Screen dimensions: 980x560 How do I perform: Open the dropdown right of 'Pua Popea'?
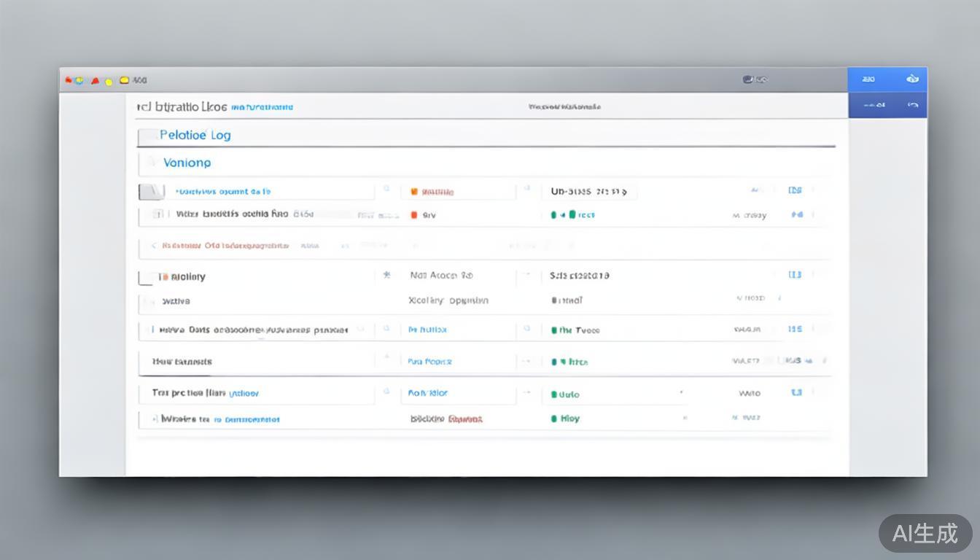point(525,361)
